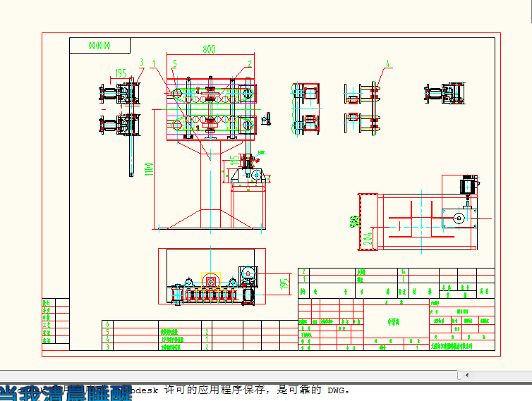Viewport: 532px width, 401px height.
Task: Click part callout number 1
Action: [155, 63]
